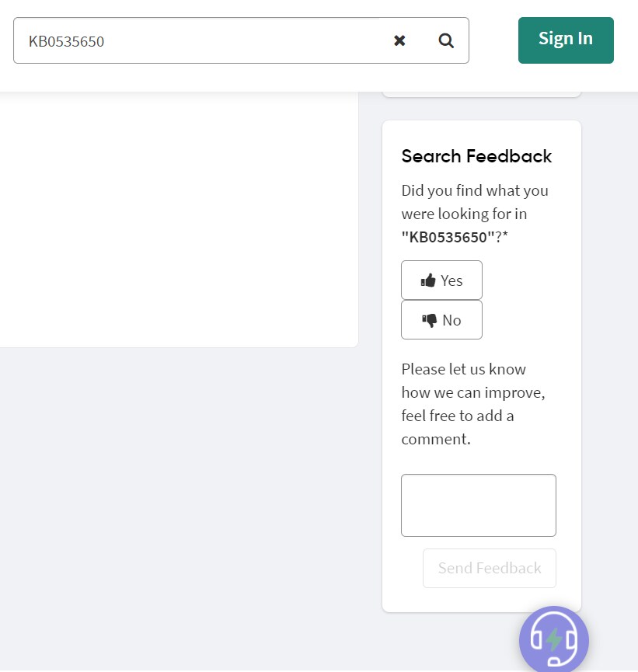
Task: Click inside the feedback comment box
Action: pos(479,505)
